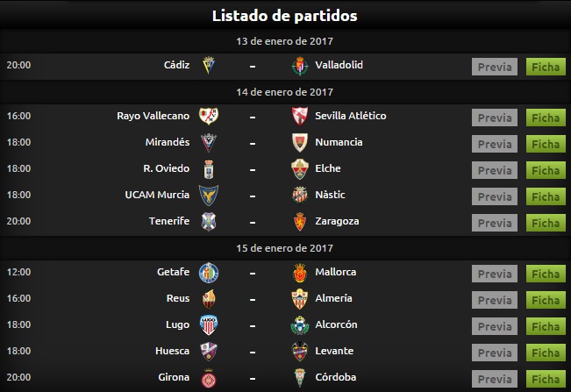Open Ficha for Tenerife vs Zaragoza
Viewport: 571px width, 392px height.
coord(546,223)
